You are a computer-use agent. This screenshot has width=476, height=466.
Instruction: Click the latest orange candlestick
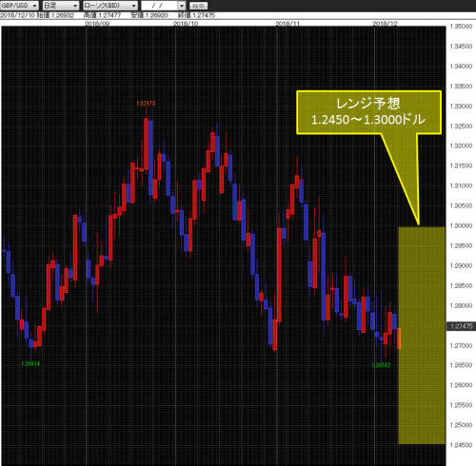(x=399, y=339)
